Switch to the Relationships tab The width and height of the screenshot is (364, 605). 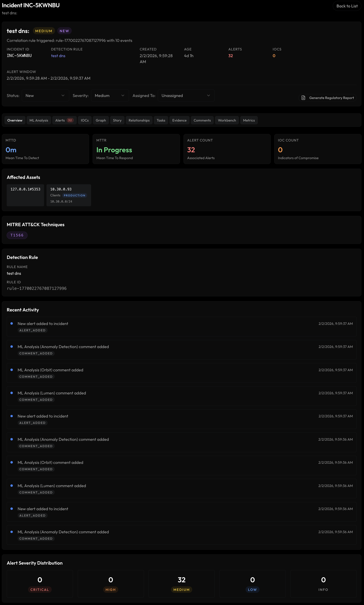click(x=139, y=120)
